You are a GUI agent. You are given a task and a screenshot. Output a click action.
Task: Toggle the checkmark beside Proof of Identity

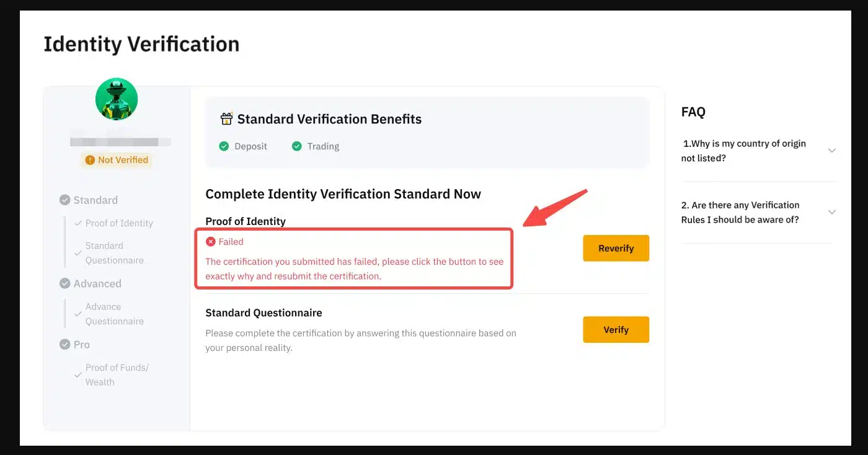pos(77,223)
